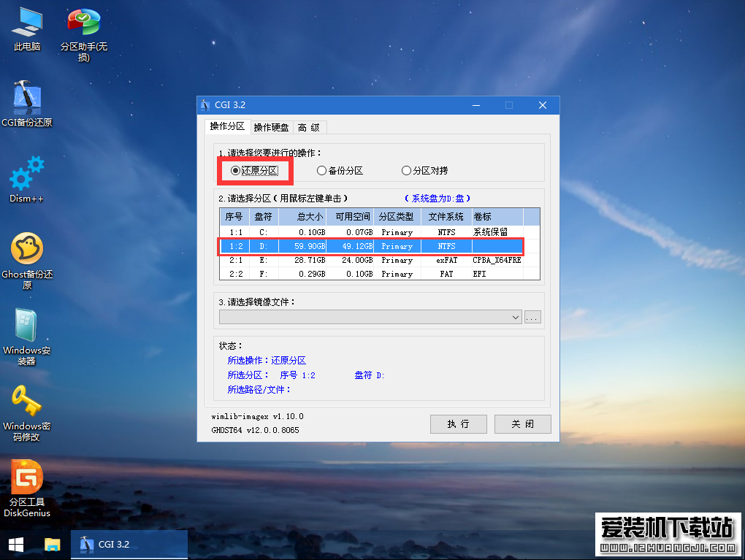Viewport: 745px width, 560px height.
Task: Click the 执行 button
Action: pyautogui.click(x=459, y=423)
